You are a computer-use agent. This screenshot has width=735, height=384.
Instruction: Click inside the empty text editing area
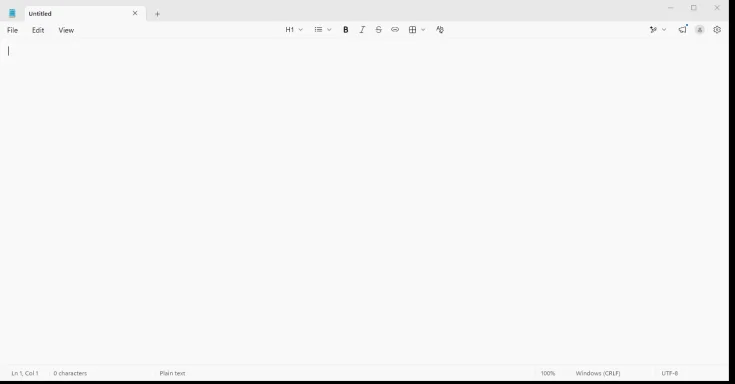(x=364, y=202)
